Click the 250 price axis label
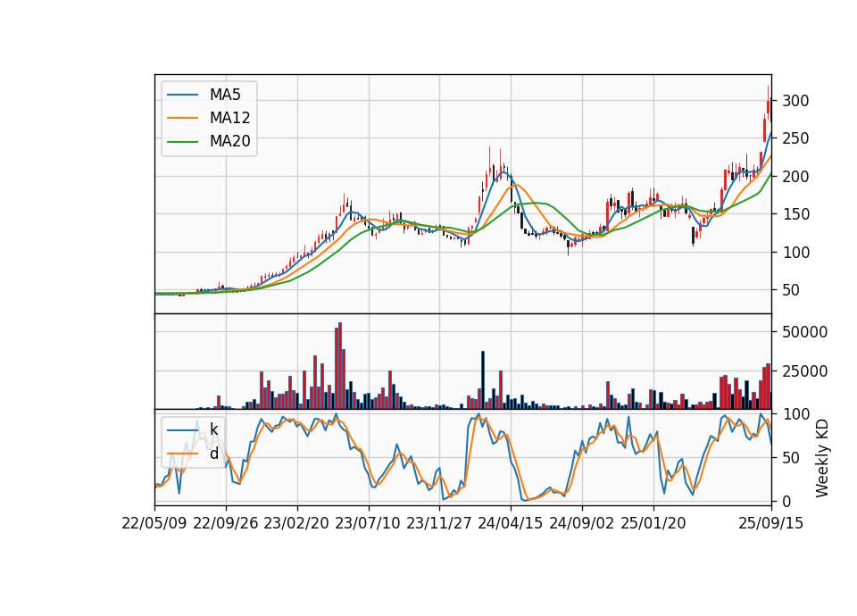Viewport: 857px width, 616px height. 795,138
